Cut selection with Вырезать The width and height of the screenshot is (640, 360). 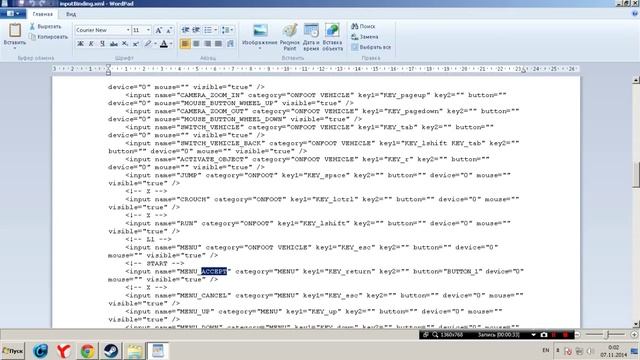[45, 27]
